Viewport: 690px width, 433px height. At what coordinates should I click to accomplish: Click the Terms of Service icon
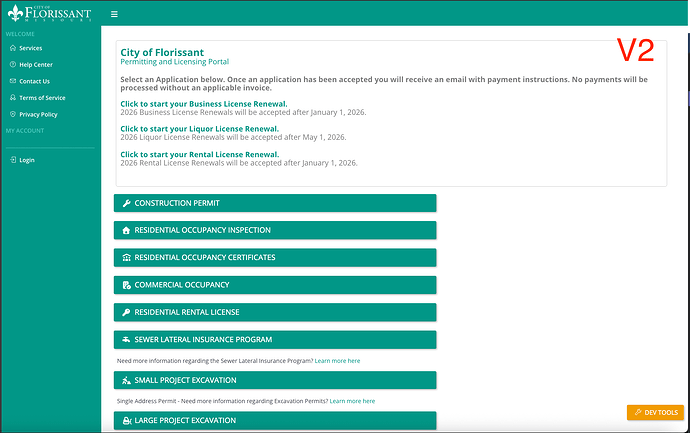(13, 98)
